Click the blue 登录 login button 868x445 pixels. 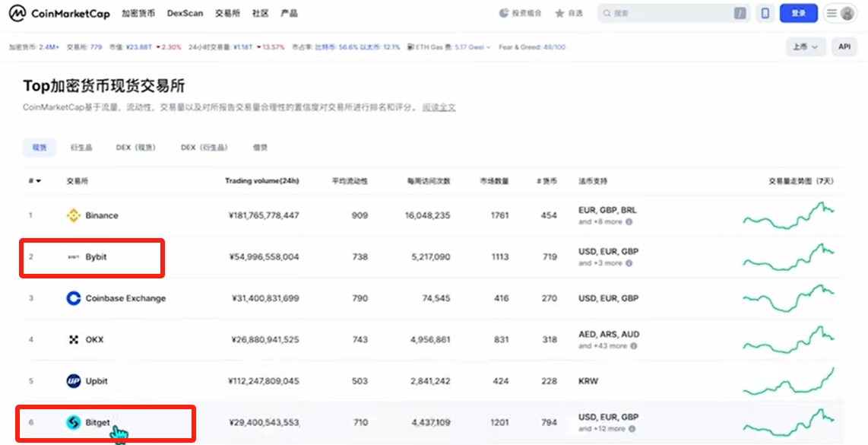[x=798, y=13]
